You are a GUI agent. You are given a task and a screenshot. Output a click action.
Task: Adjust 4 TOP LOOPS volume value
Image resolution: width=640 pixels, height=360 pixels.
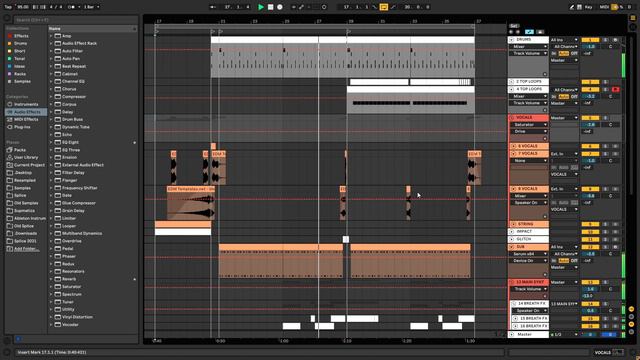click(590, 96)
